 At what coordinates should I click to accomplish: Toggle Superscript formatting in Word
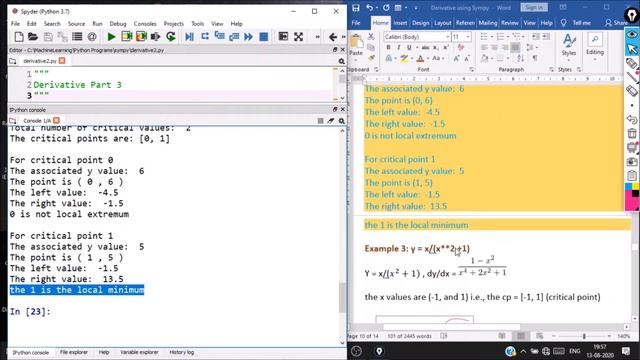click(446, 48)
